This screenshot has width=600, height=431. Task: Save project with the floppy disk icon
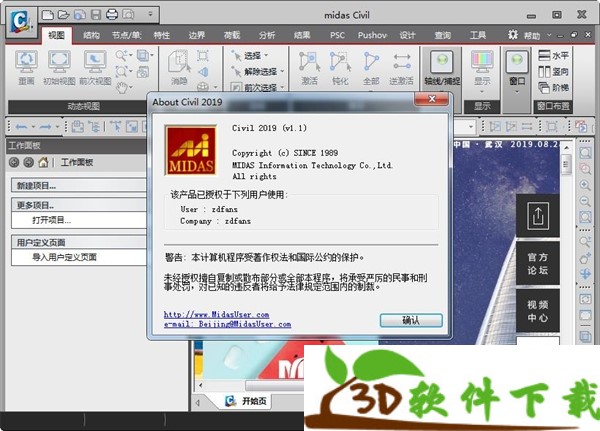point(96,15)
